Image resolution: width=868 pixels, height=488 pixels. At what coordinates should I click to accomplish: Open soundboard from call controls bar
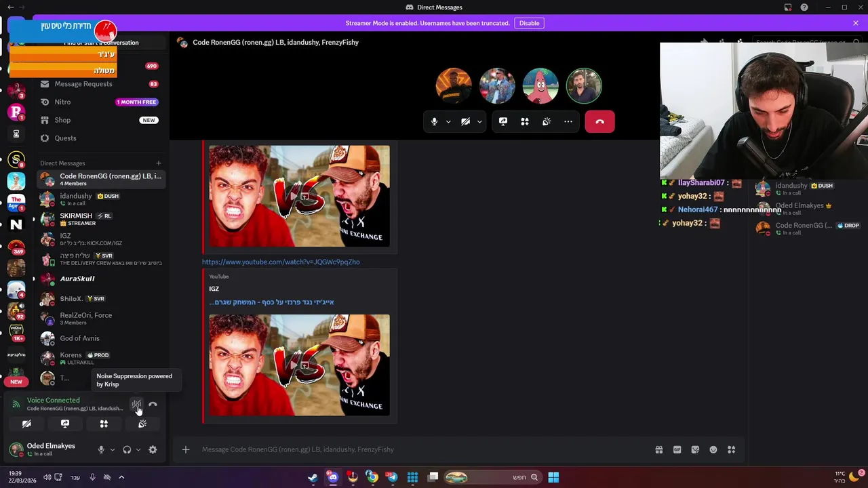547,121
